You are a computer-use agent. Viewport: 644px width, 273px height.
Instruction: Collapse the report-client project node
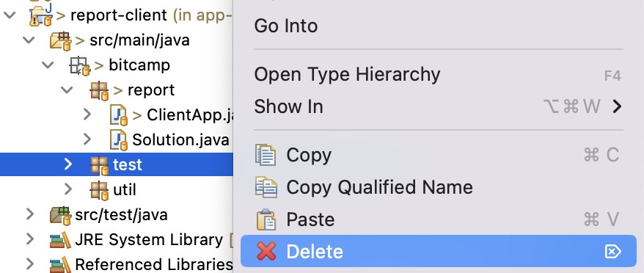click(10, 15)
